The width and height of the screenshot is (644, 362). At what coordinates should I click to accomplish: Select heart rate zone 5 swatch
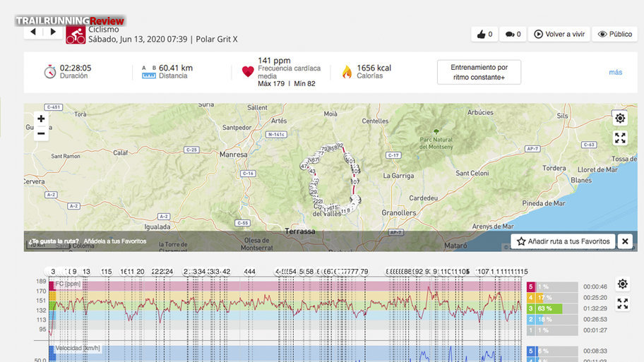(530, 287)
